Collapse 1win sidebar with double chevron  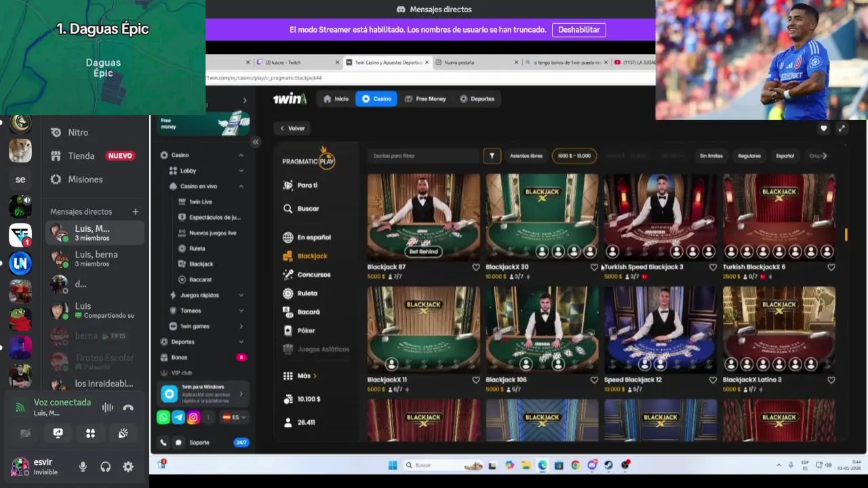pos(256,142)
